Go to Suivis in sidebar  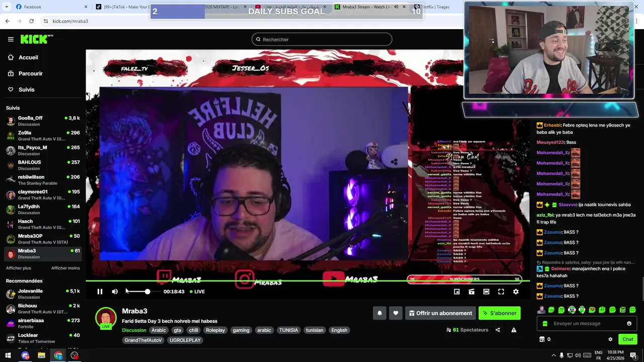(x=26, y=89)
